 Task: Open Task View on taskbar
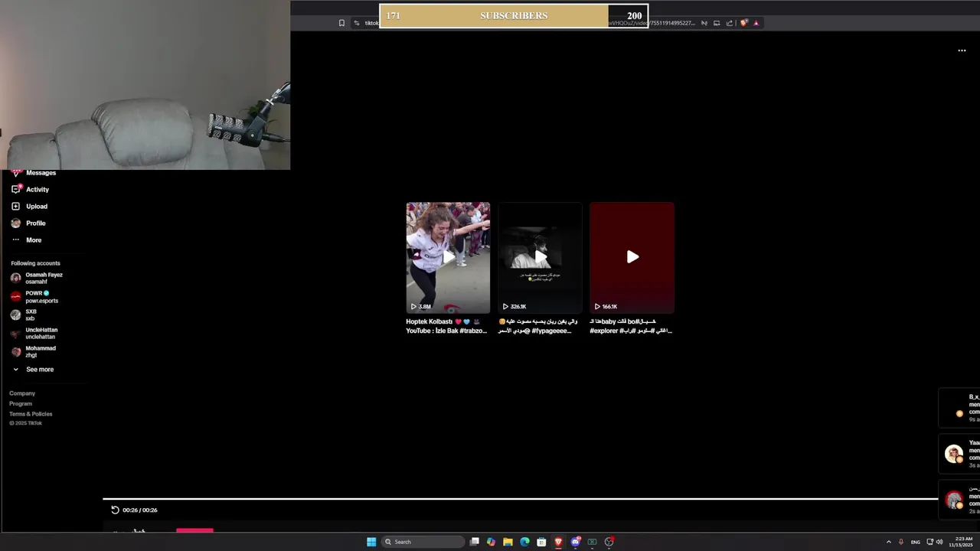coord(475,542)
